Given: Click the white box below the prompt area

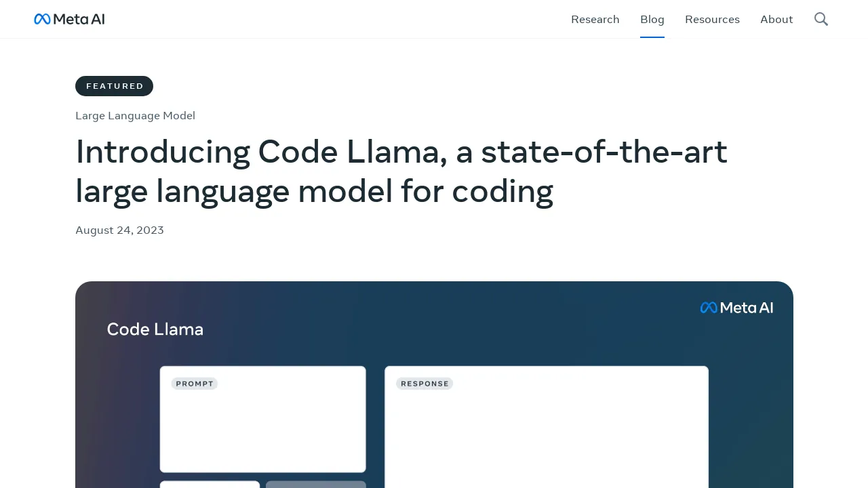Looking at the screenshot, I should click(x=210, y=485).
